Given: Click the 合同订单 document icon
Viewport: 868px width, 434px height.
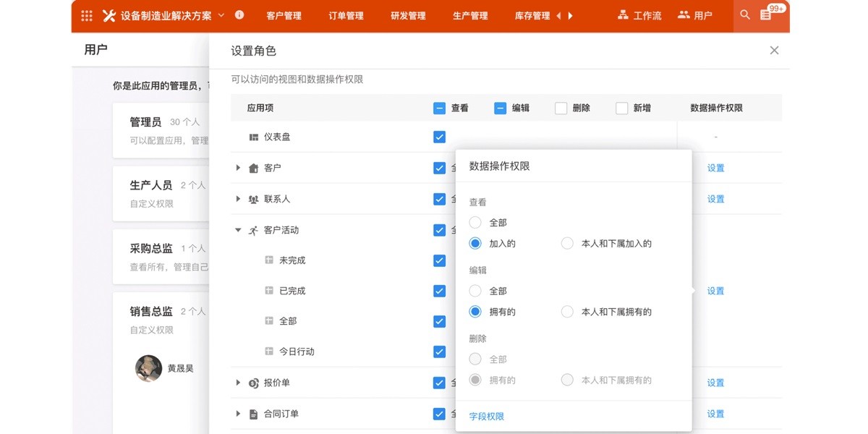Looking at the screenshot, I should point(254,414).
